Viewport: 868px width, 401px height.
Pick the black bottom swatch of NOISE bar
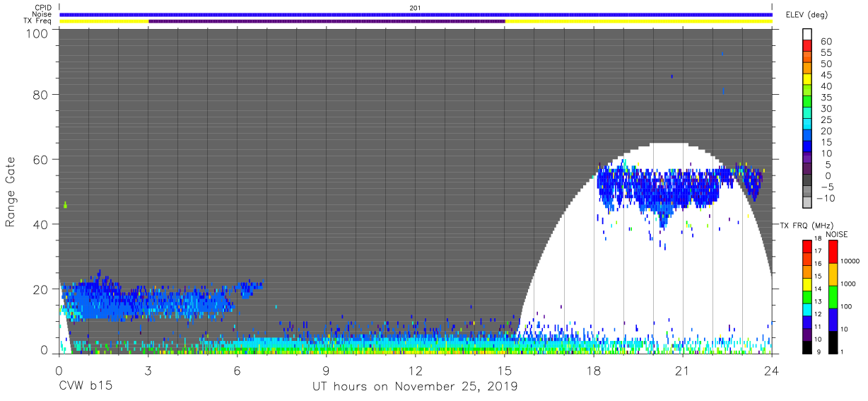[x=833, y=342]
